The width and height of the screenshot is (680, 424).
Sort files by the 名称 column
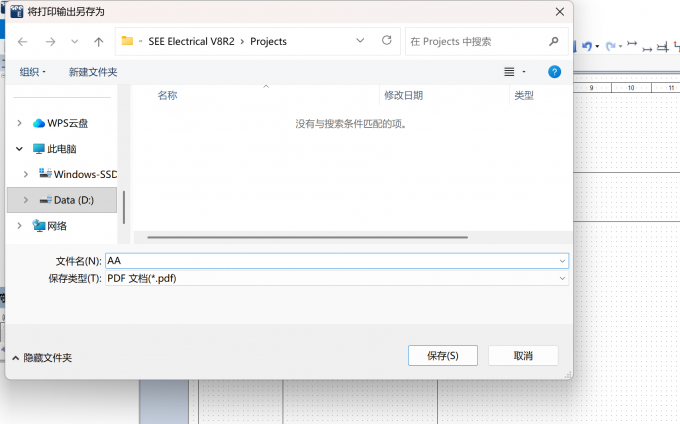[167, 95]
